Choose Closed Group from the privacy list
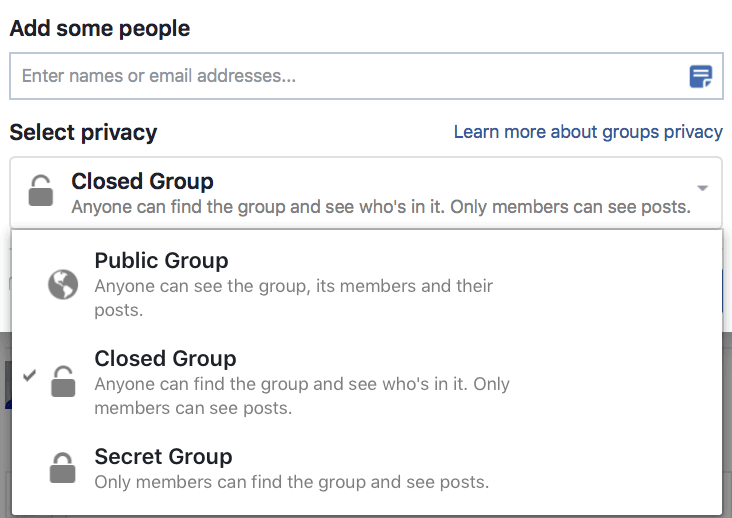732x518 pixels. [165, 359]
